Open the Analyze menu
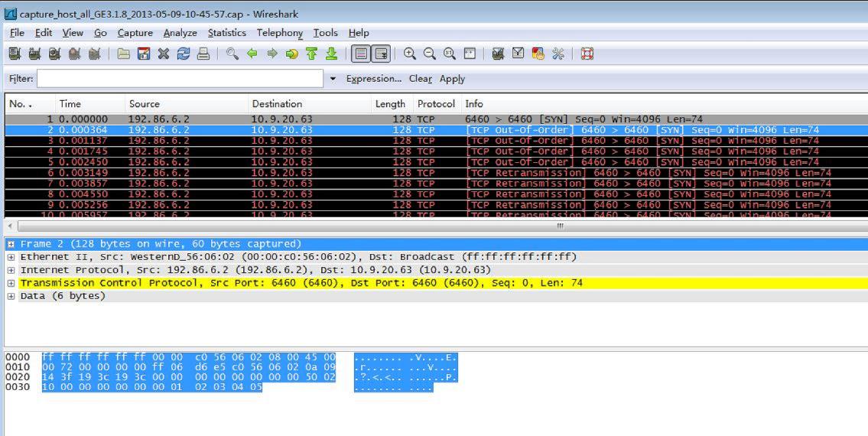 [180, 33]
